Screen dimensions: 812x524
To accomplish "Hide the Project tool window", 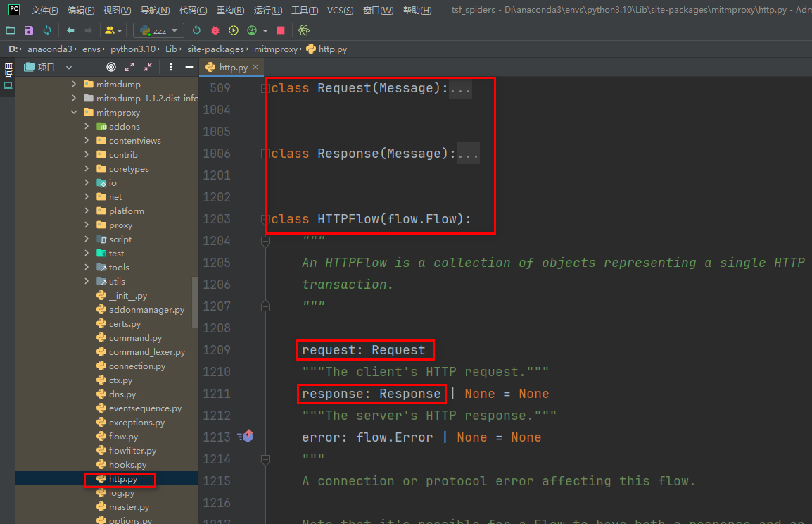I will pyautogui.click(x=190, y=67).
